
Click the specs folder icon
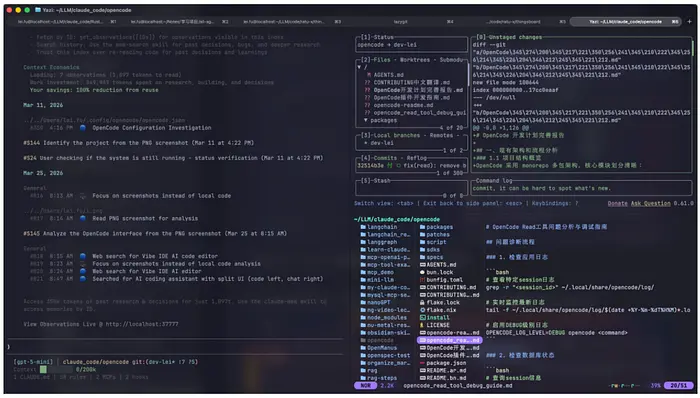[x=422, y=257]
